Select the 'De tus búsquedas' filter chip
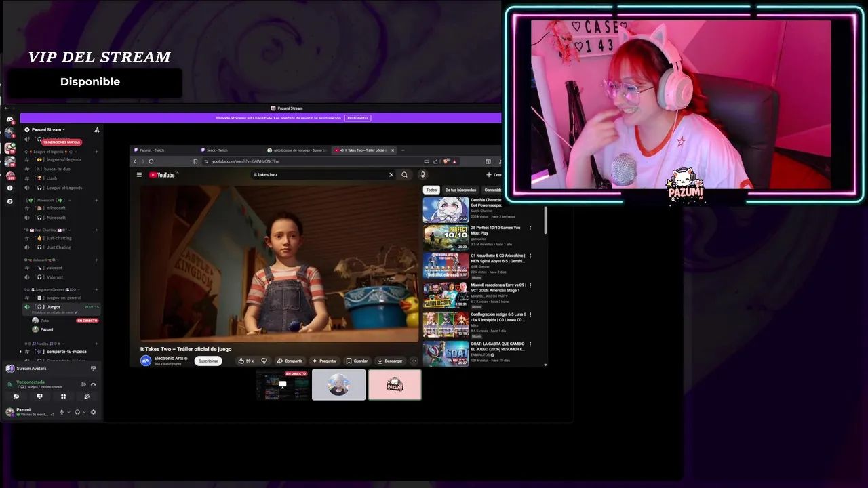The height and width of the screenshot is (488, 868). pos(460,190)
